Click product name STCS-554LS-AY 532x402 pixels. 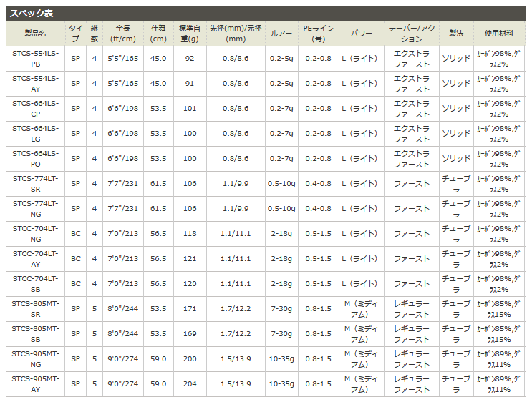tap(35, 84)
